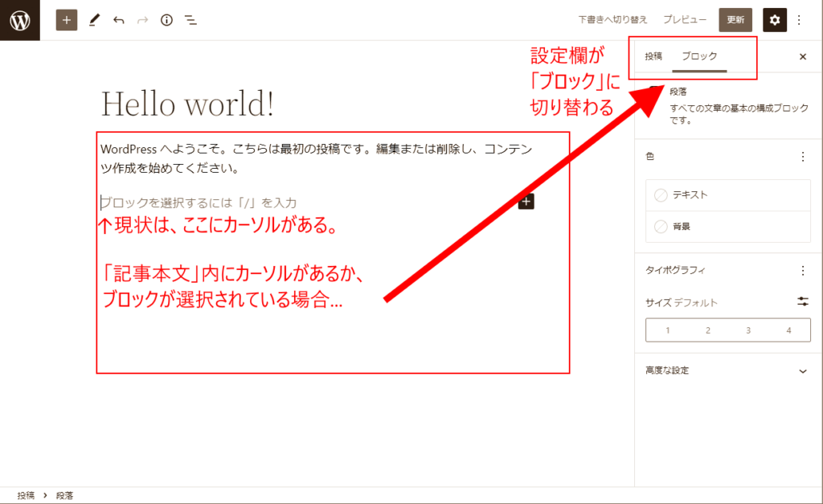The height and width of the screenshot is (504, 823).
Task: Select the ブロック tab
Action: [x=699, y=56]
